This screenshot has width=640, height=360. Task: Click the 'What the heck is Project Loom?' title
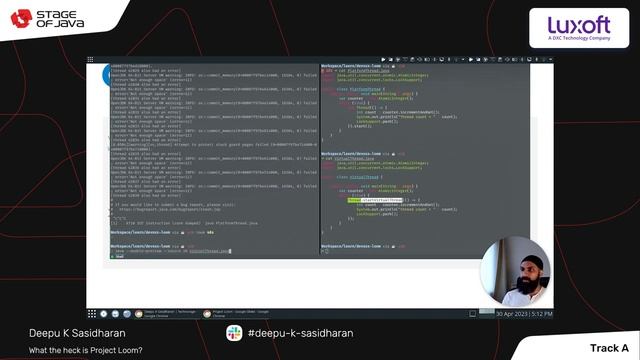point(86,350)
